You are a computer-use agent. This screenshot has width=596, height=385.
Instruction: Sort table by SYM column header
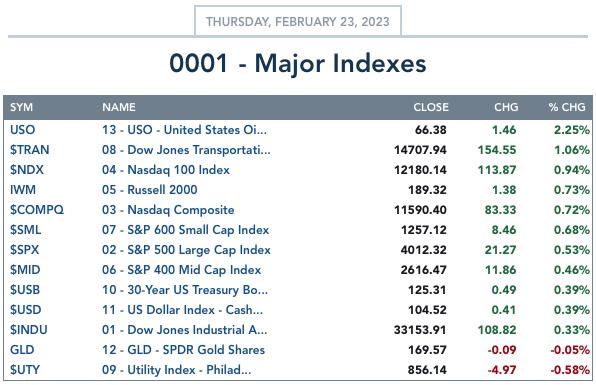pos(21,107)
